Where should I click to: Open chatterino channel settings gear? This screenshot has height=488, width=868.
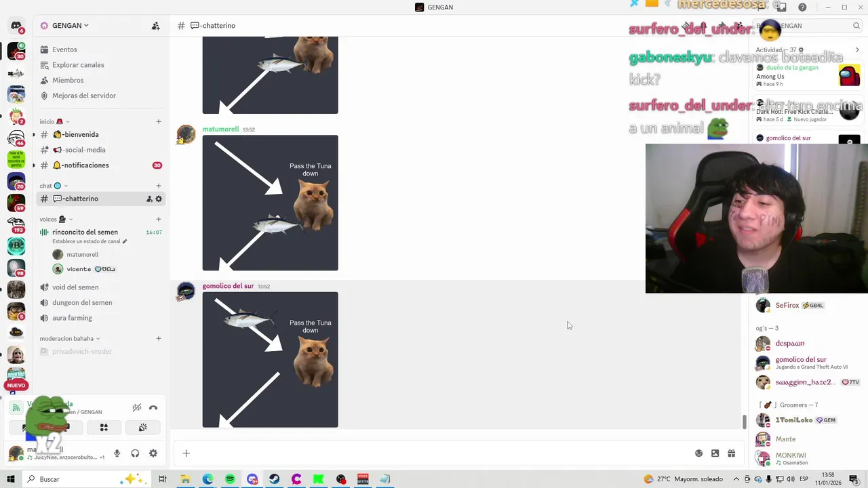[x=159, y=199]
